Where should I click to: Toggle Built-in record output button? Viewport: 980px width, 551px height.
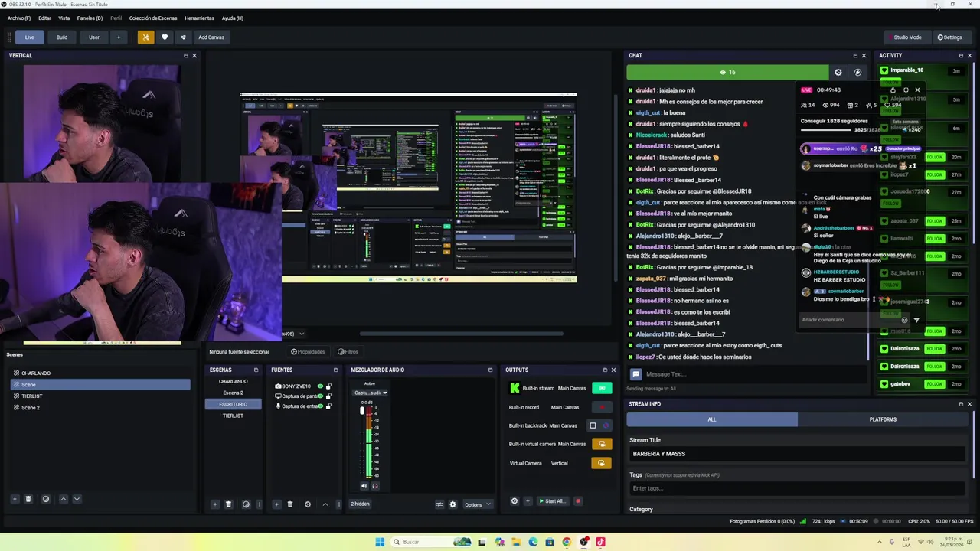pos(602,407)
